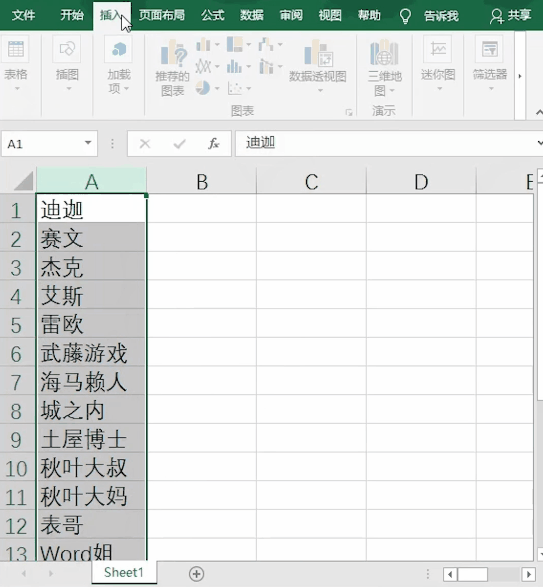Select column C header
The width and height of the screenshot is (543, 587).
[311, 181]
